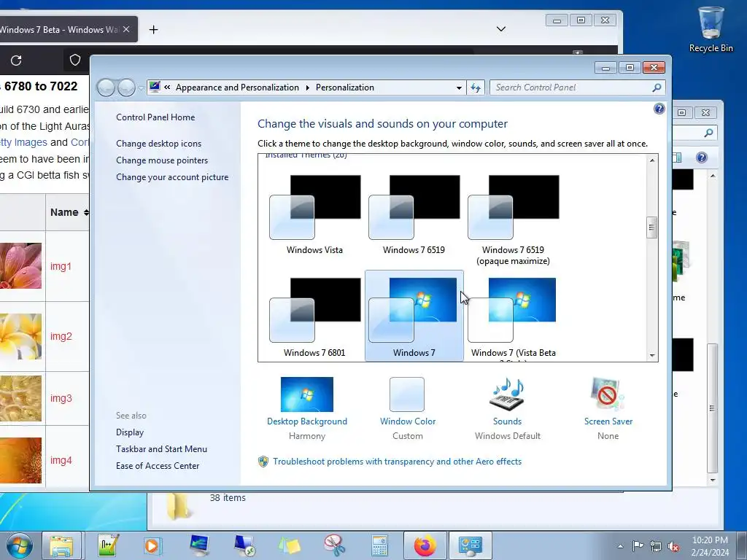The height and width of the screenshot is (560, 747).
Task: Close the Windows 7 Beta tab
Action: click(x=126, y=29)
